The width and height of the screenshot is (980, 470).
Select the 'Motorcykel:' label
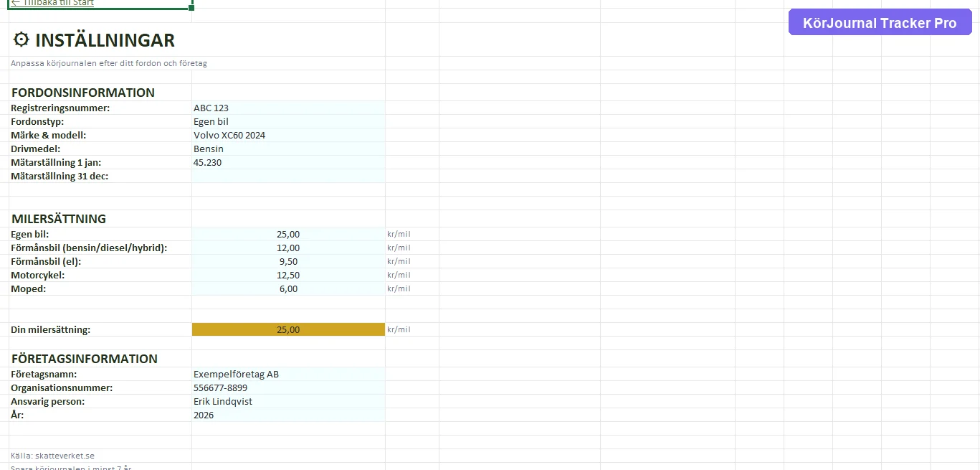tap(37, 276)
